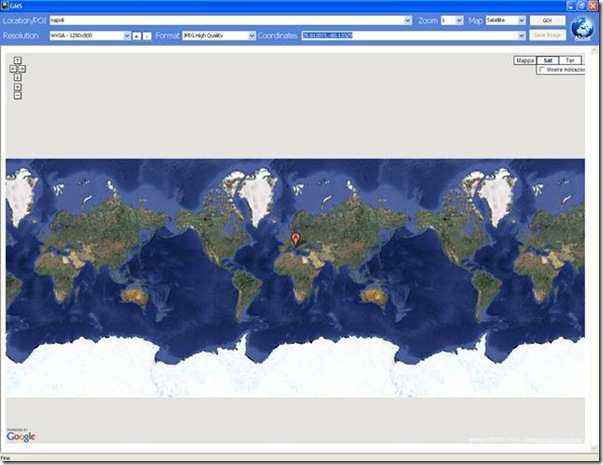Click the GO! button

pos(548,20)
